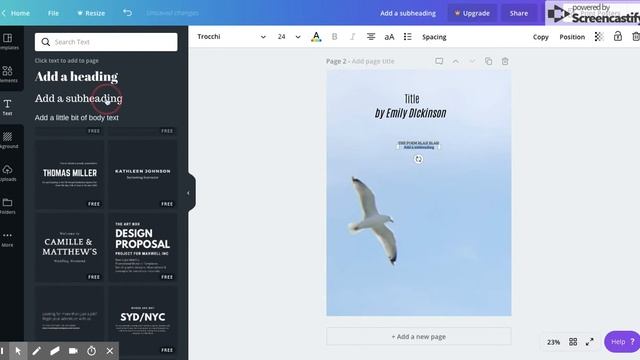Screen dimensions: 640x360
Task: Change text alignment
Action: click(371, 37)
